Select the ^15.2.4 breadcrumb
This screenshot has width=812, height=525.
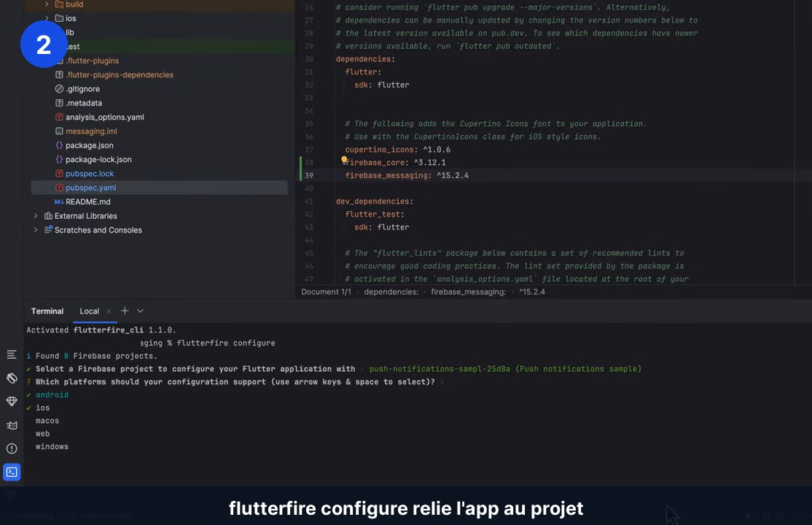pyautogui.click(x=532, y=292)
